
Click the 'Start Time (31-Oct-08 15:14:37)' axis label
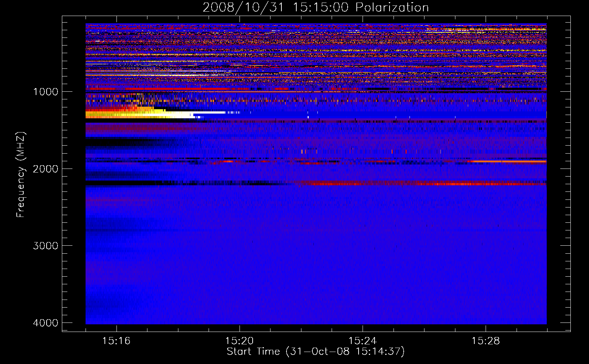(x=316, y=352)
